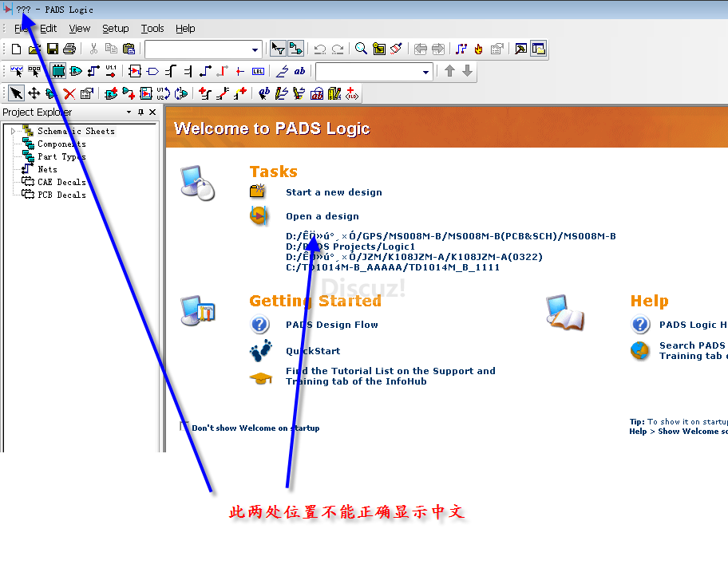Image resolution: width=728 pixels, height=576 pixels.
Task: Click the Select Nets filter icon
Action: click(93, 71)
